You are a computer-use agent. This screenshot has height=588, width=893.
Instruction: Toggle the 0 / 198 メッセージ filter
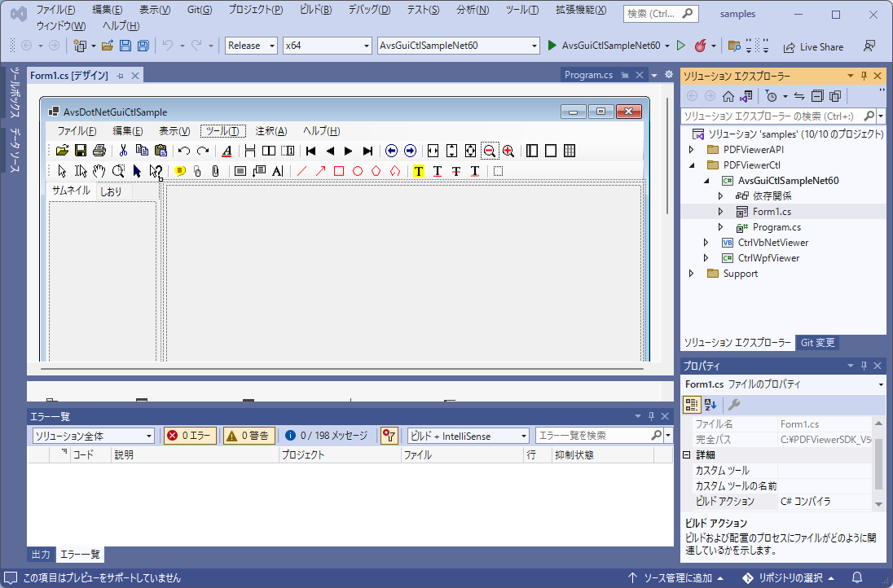[327, 436]
